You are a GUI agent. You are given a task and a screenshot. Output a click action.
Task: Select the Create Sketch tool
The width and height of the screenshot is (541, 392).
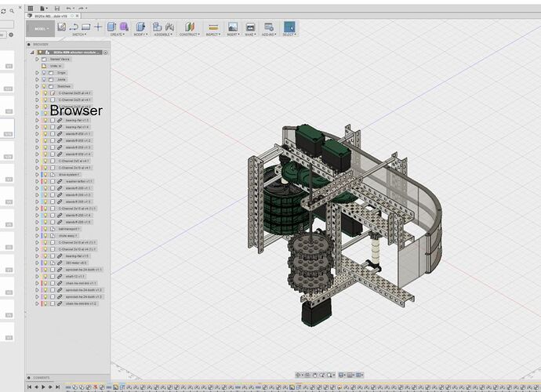62,27
